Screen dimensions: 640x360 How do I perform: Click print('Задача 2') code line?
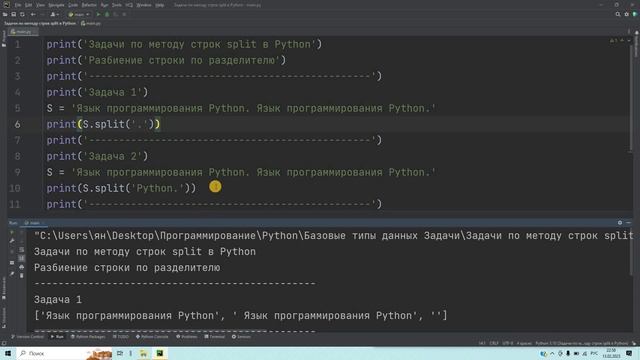[x=97, y=156]
